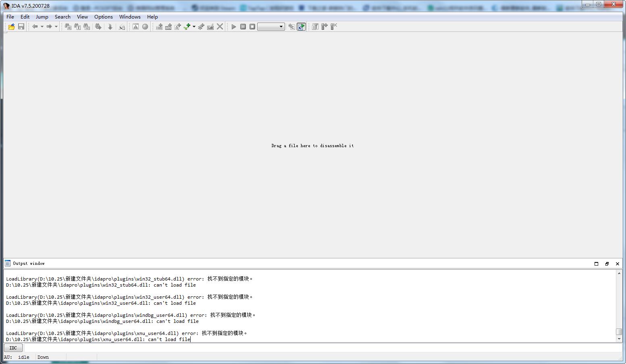This screenshot has height=364, width=626.
Task: Click the delete X icon in toolbar
Action: pos(220,27)
